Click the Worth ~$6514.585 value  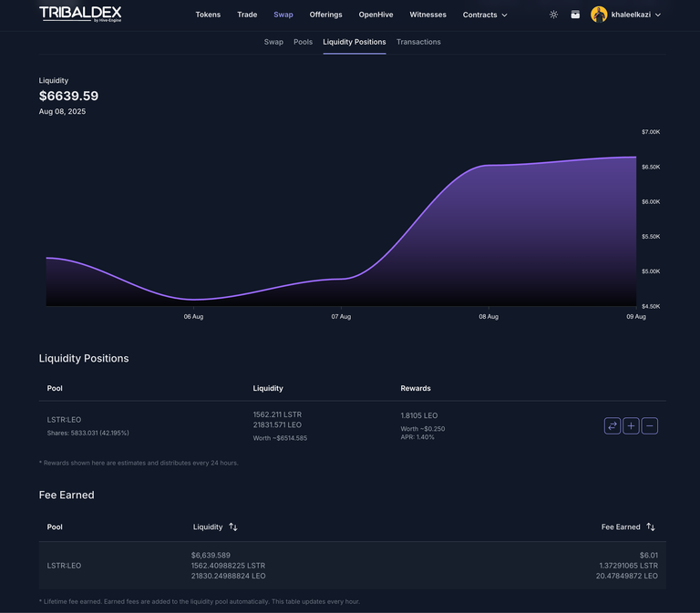(x=280, y=438)
